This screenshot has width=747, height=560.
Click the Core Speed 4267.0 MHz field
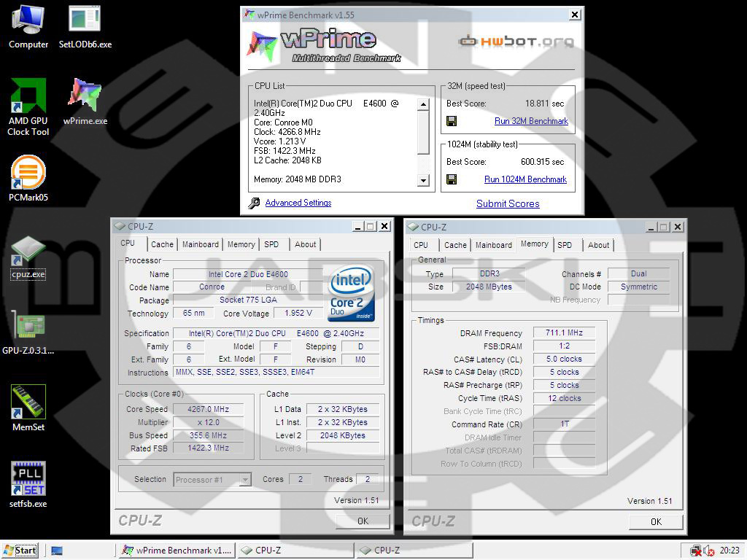pos(208,409)
